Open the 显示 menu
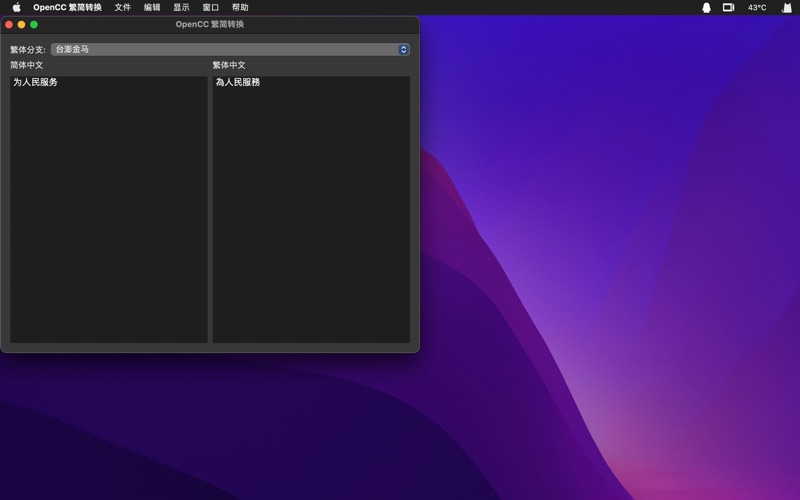Screen dimensions: 800x500 coord(181,7)
